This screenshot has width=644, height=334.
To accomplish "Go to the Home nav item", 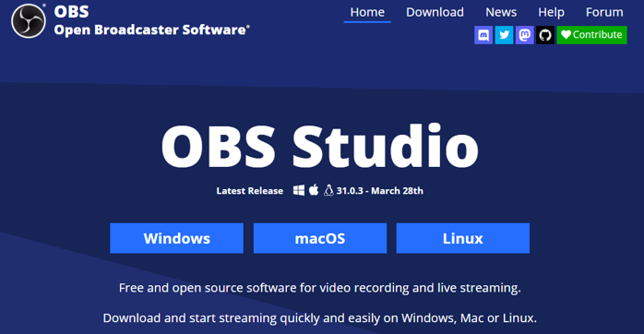I will coord(367,12).
